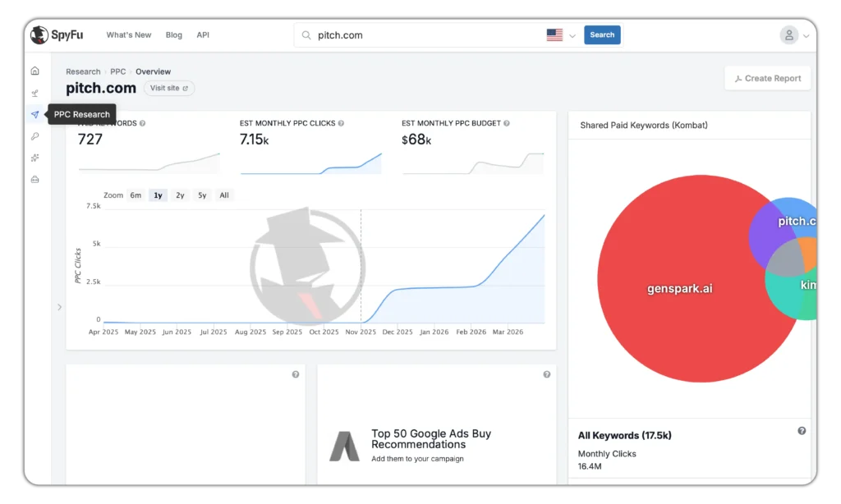Open the API menu item
The image size is (841, 504).
(x=203, y=34)
